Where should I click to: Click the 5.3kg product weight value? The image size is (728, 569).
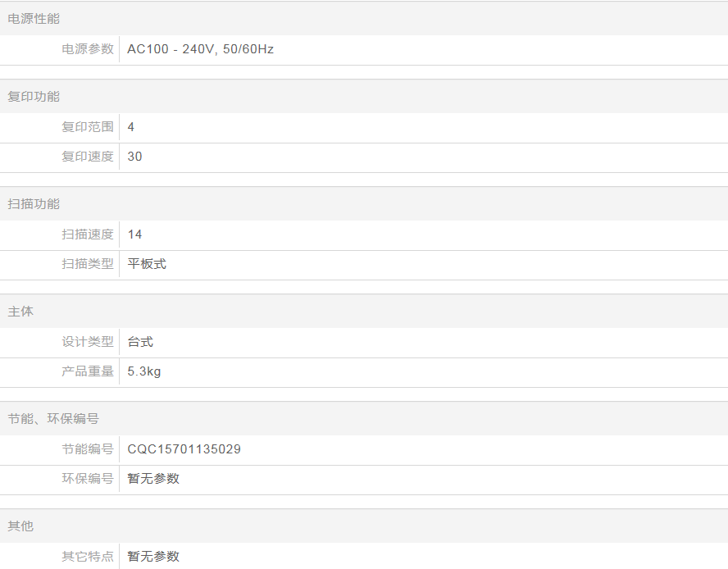(x=144, y=371)
